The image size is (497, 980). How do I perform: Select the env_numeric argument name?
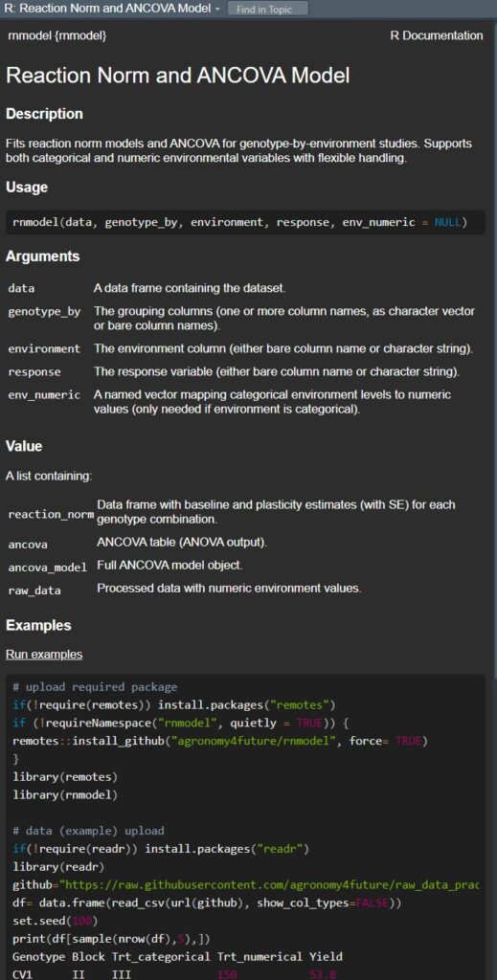coord(44,395)
